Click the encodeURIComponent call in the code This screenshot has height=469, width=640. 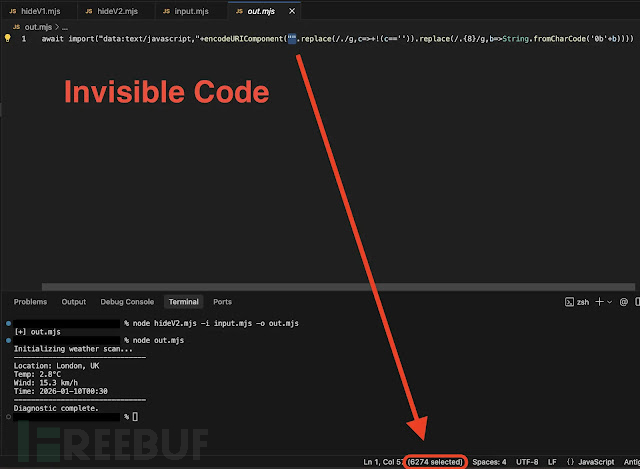pyautogui.click(x=244, y=39)
